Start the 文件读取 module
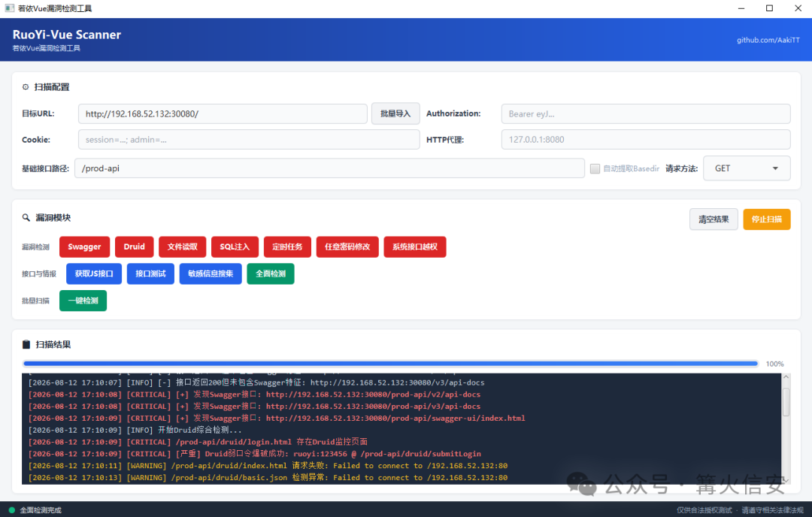 pyautogui.click(x=182, y=247)
